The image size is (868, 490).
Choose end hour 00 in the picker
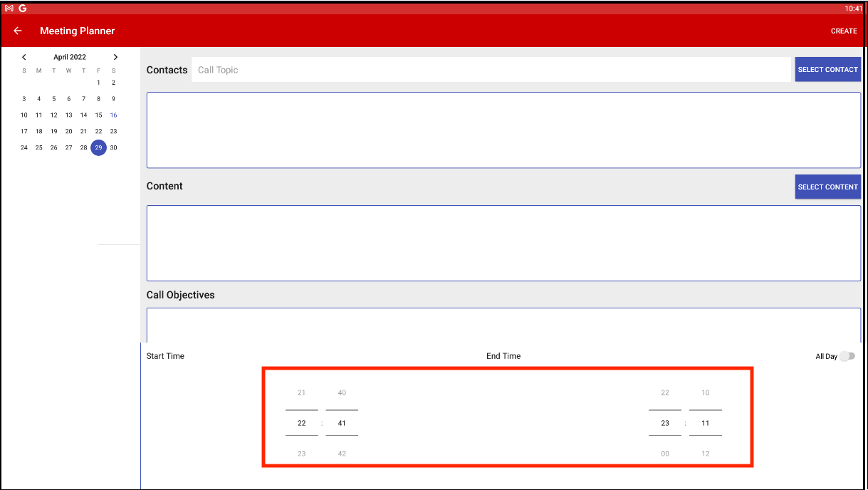tap(665, 454)
